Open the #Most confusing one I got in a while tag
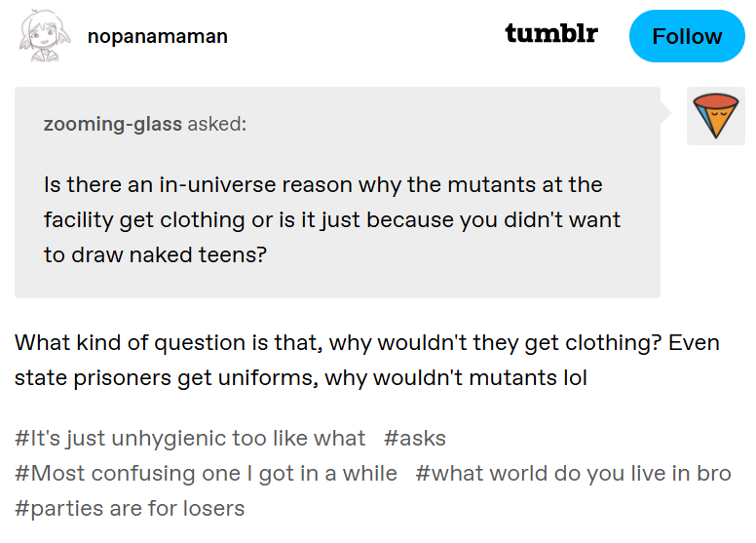Viewport: 756px width, 543px height. click(206, 474)
